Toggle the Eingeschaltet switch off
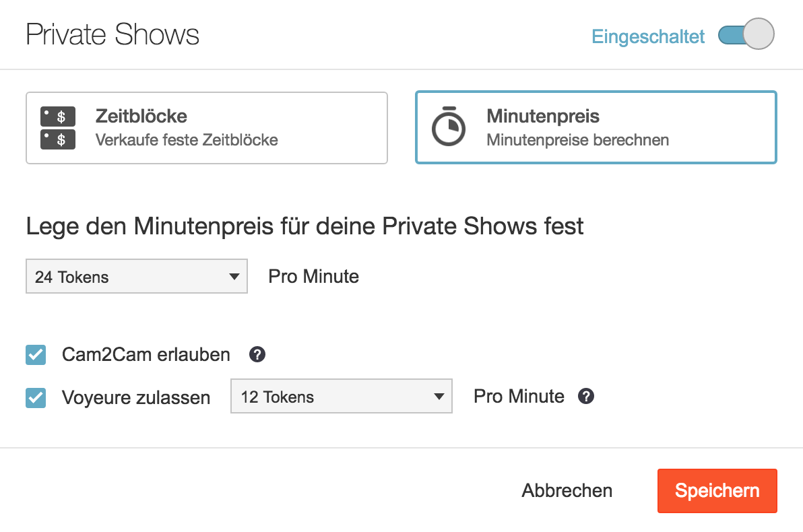The image size is (803, 532). [x=746, y=36]
